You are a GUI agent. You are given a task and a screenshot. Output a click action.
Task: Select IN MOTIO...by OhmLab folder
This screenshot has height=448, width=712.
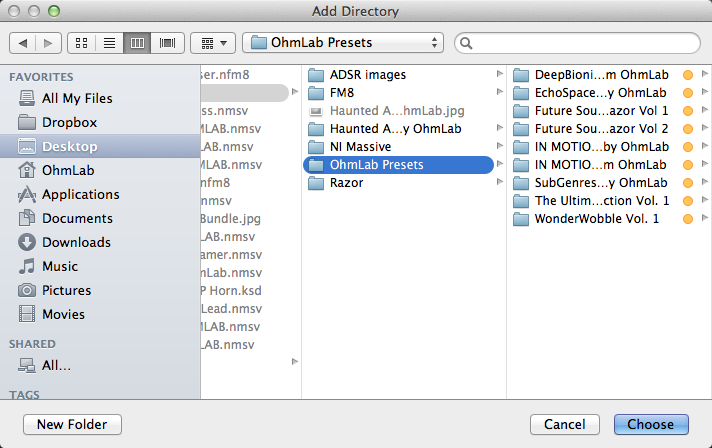click(x=608, y=147)
